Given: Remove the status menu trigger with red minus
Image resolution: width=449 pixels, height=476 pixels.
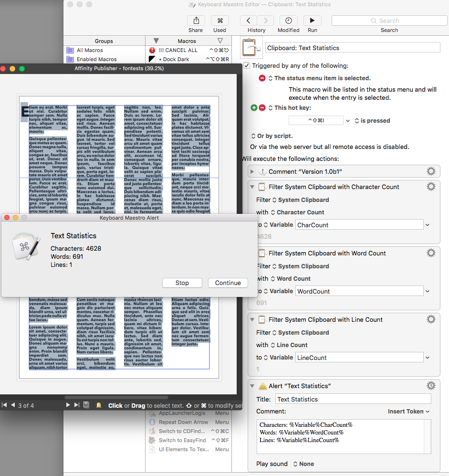Looking at the screenshot, I should click(262, 78).
